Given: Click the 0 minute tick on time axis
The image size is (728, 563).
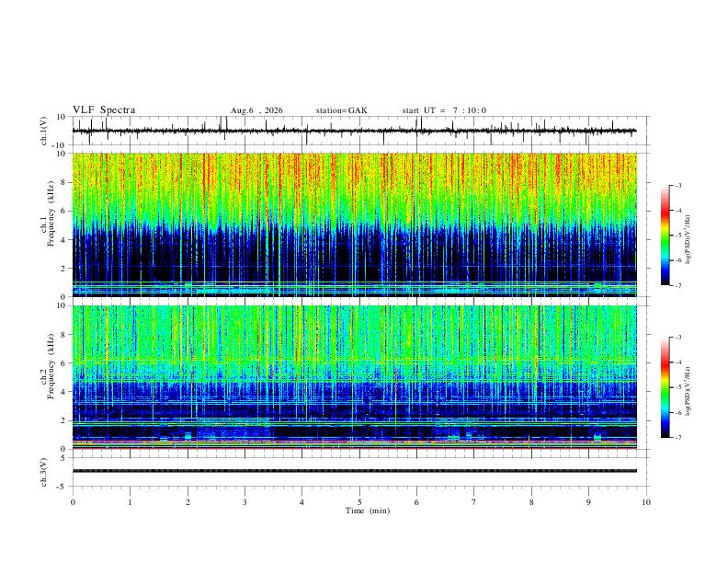Looking at the screenshot, I should coord(73,502).
